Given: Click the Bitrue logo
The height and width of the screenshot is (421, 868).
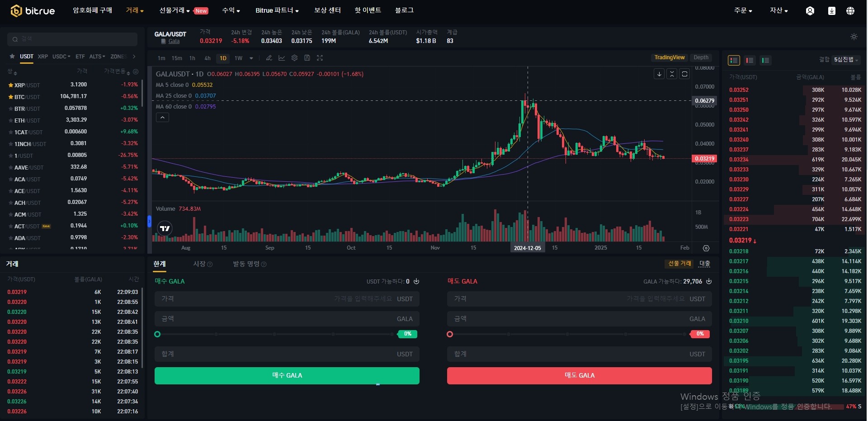Looking at the screenshot, I should pos(33,10).
